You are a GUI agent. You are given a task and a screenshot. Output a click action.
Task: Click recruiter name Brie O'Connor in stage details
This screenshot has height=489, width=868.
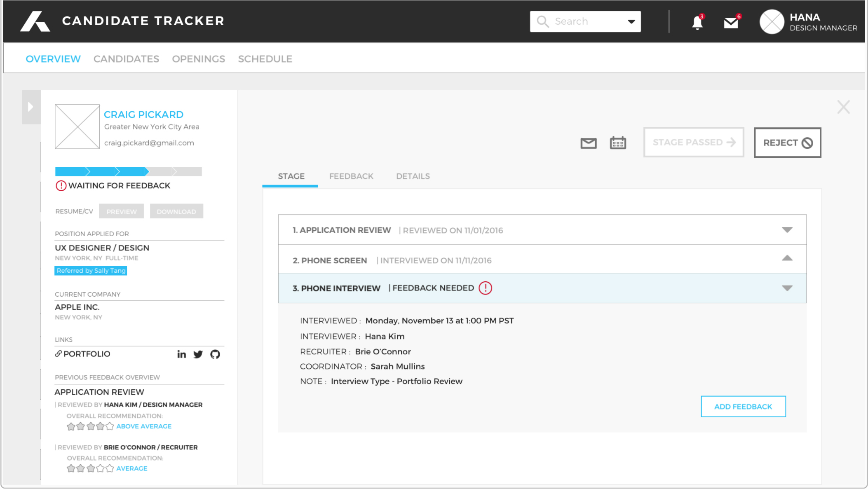coord(383,352)
